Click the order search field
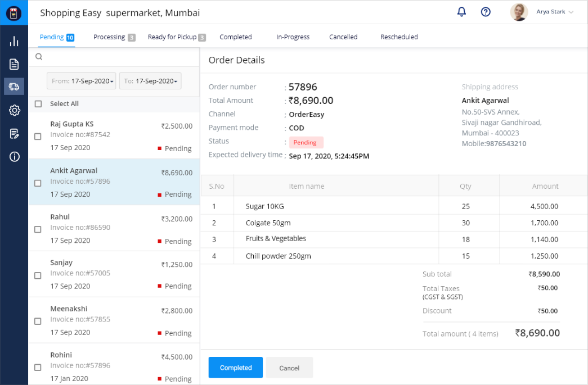Viewport: 588px width, 385px height. (x=113, y=56)
